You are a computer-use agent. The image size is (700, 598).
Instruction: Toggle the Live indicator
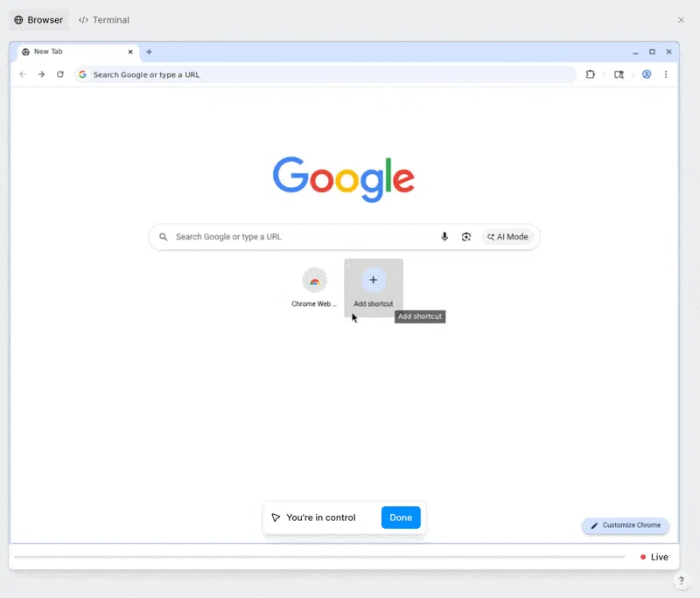[x=654, y=557]
